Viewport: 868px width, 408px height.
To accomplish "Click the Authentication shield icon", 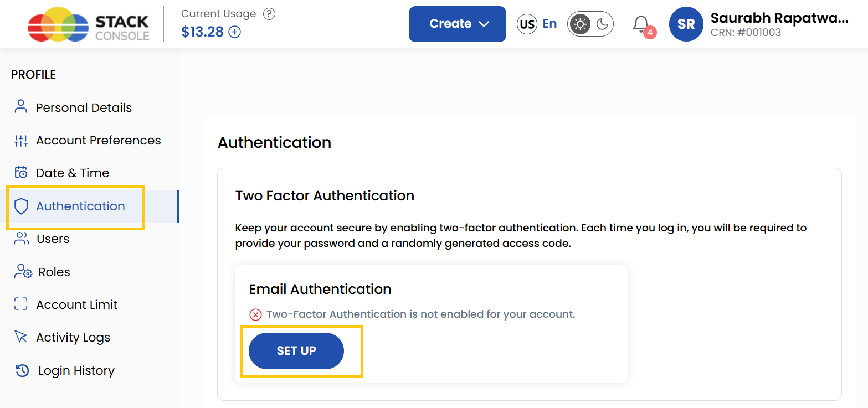I will click(20, 206).
